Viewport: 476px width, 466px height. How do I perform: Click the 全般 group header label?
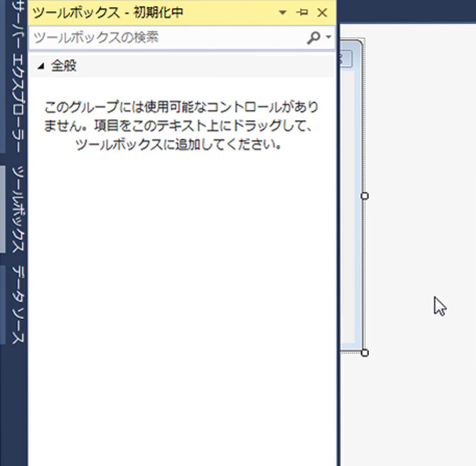coord(63,66)
